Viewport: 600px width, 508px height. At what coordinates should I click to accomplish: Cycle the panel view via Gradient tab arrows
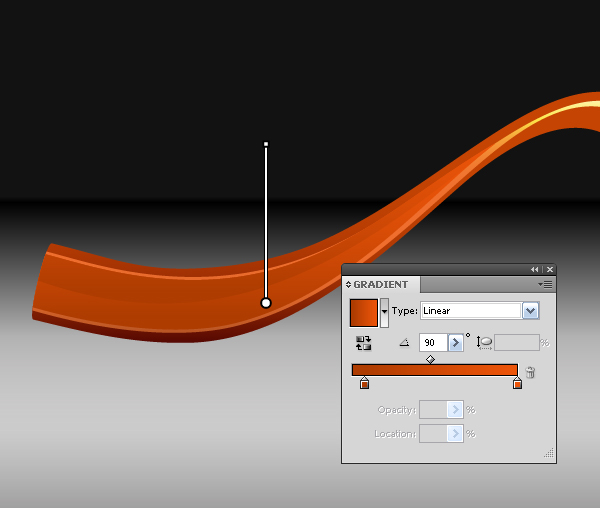click(x=348, y=285)
